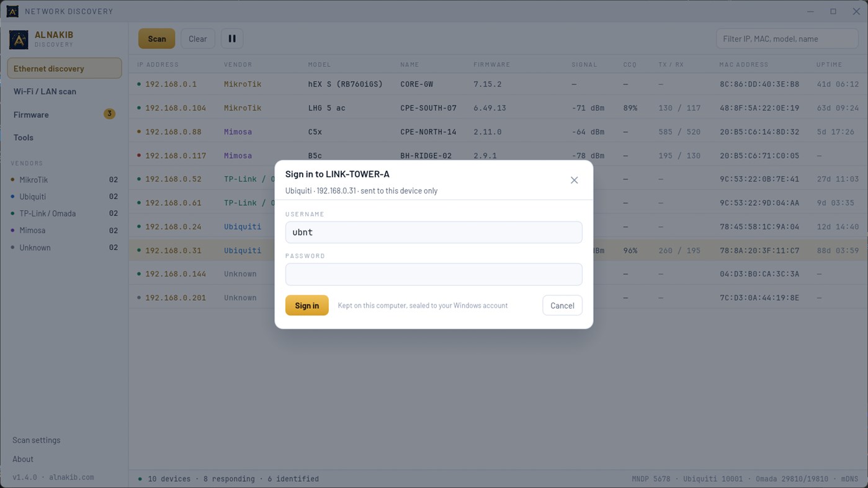
Task: Filter devices by MikroTik vendor
Action: click(x=65, y=180)
